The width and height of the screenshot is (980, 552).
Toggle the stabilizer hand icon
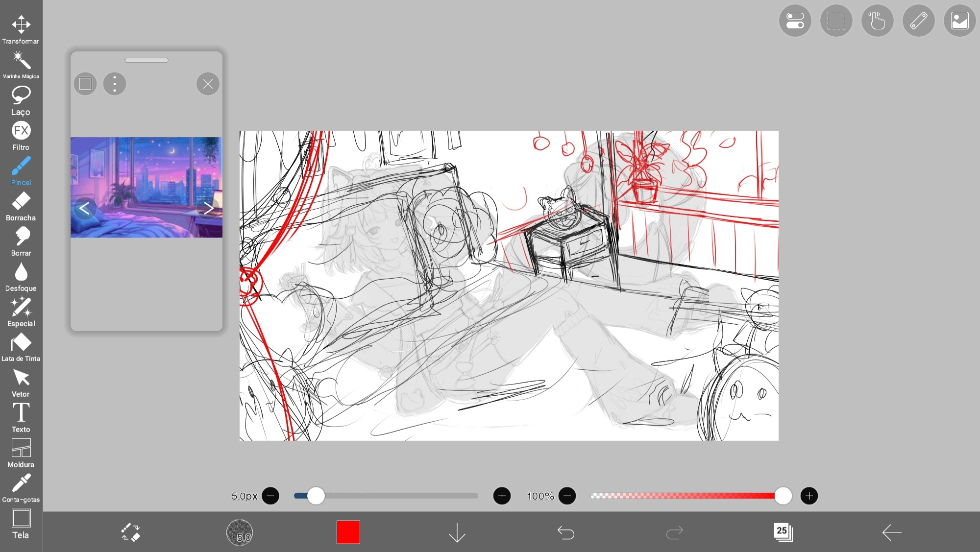877,21
